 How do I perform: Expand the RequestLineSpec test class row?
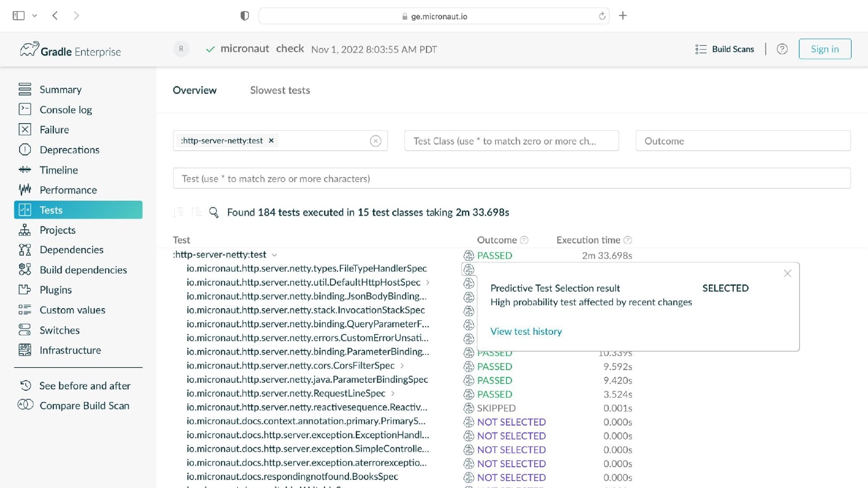pos(393,394)
